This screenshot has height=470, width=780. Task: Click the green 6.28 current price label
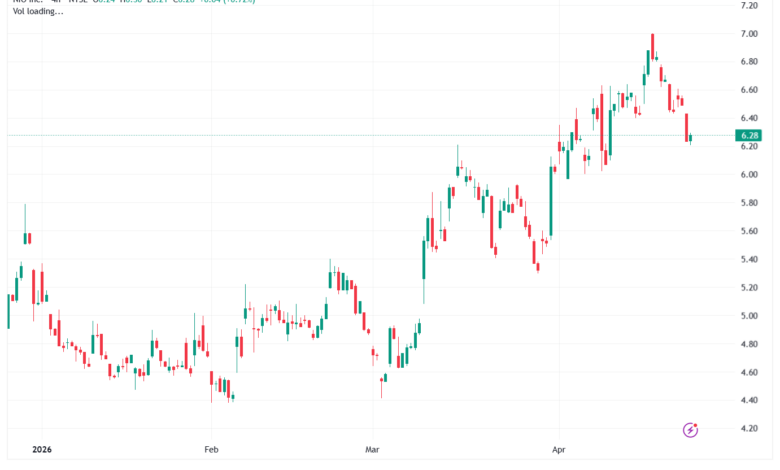(749, 135)
